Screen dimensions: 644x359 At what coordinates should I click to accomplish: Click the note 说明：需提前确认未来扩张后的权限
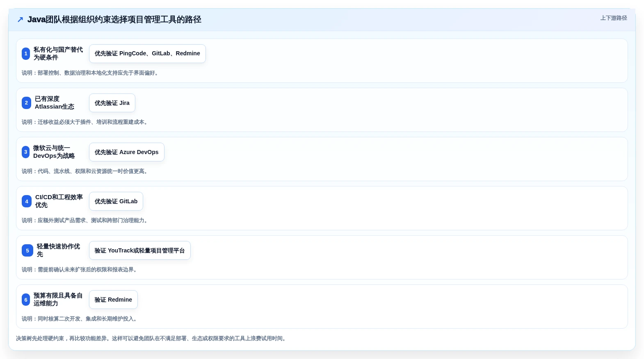point(80,270)
